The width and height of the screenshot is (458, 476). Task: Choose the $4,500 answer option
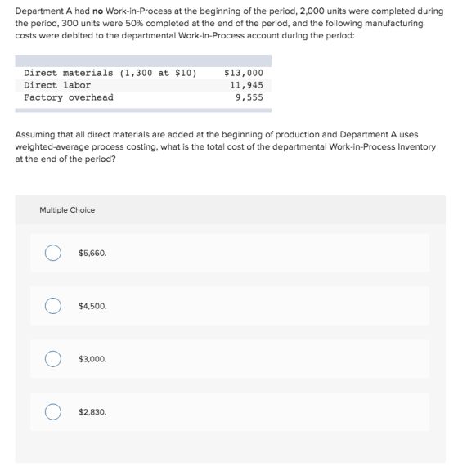[230, 306]
